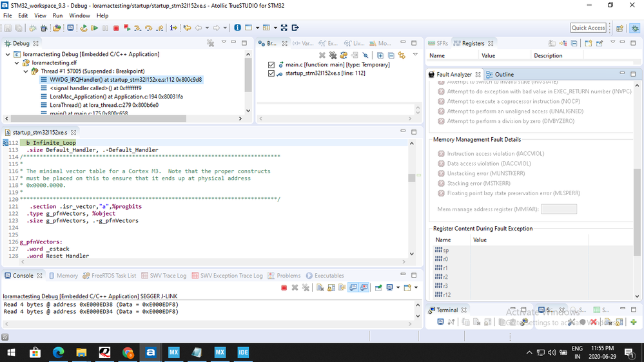Image resolution: width=644 pixels, height=362 pixels.
Task: Switch to the Outline tab
Action: (x=500, y=74)
